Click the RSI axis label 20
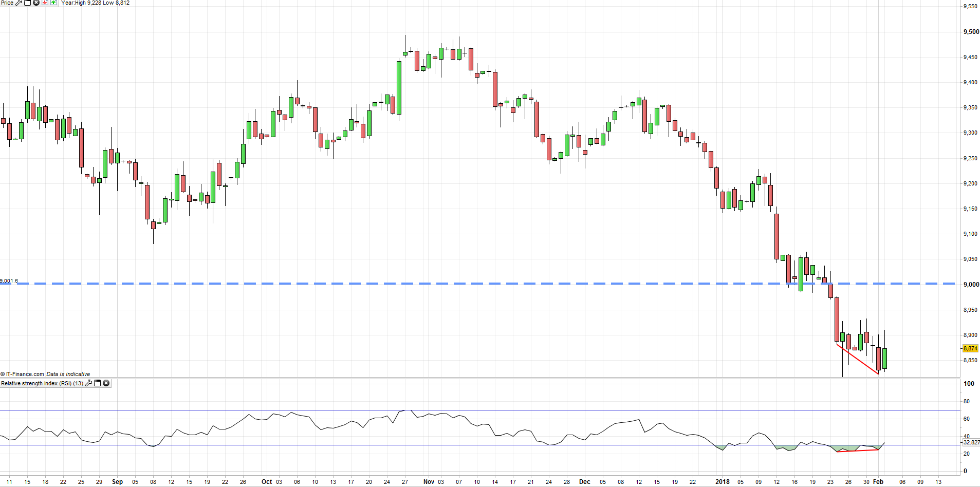 [967, 454]
